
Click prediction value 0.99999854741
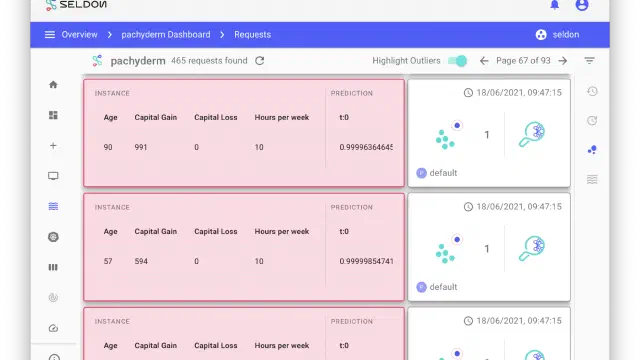[x=366, y=261]
